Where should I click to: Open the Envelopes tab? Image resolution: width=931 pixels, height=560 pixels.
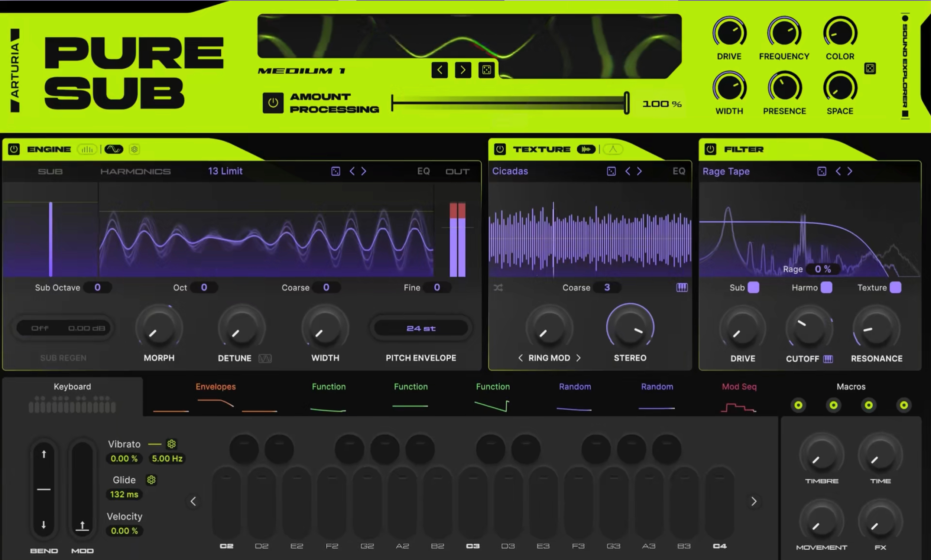215,397
